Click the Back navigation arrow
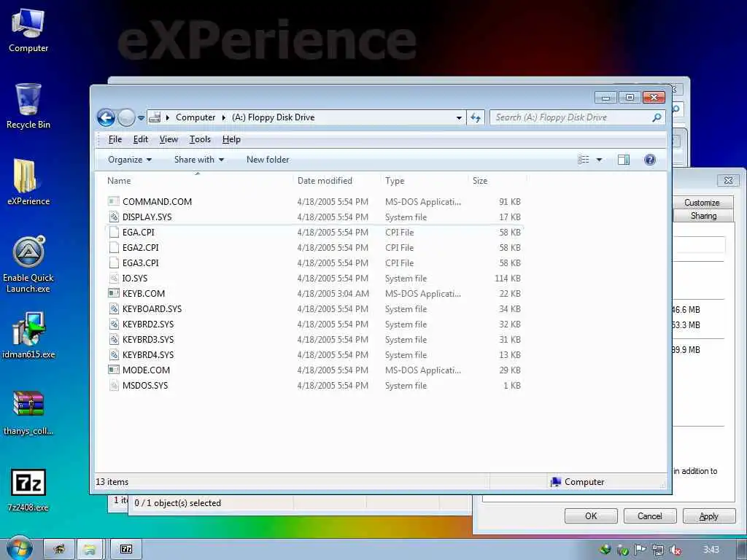The height and width of the screenshot is (560, 747). [106, 117]
